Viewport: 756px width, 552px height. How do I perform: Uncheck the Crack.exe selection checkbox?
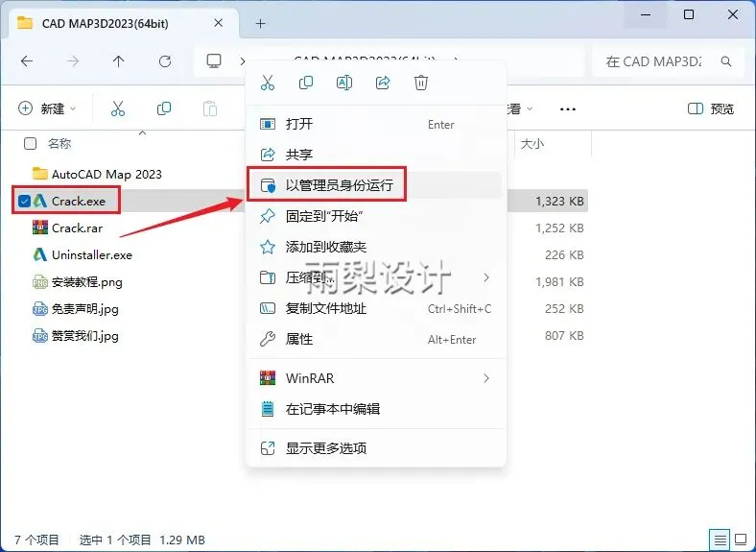(24, 201)
